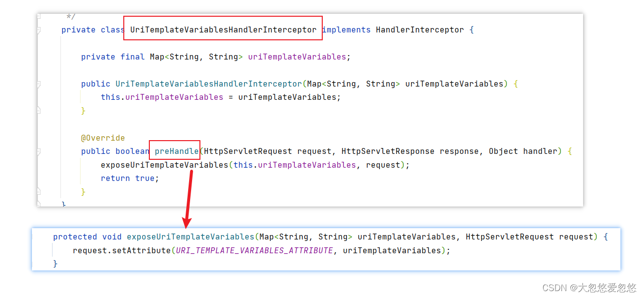This screenshot has height=297, width=644.
Task: Click the uriTemplateVariables argument in the setAttribute call
Action: (392, 251)
